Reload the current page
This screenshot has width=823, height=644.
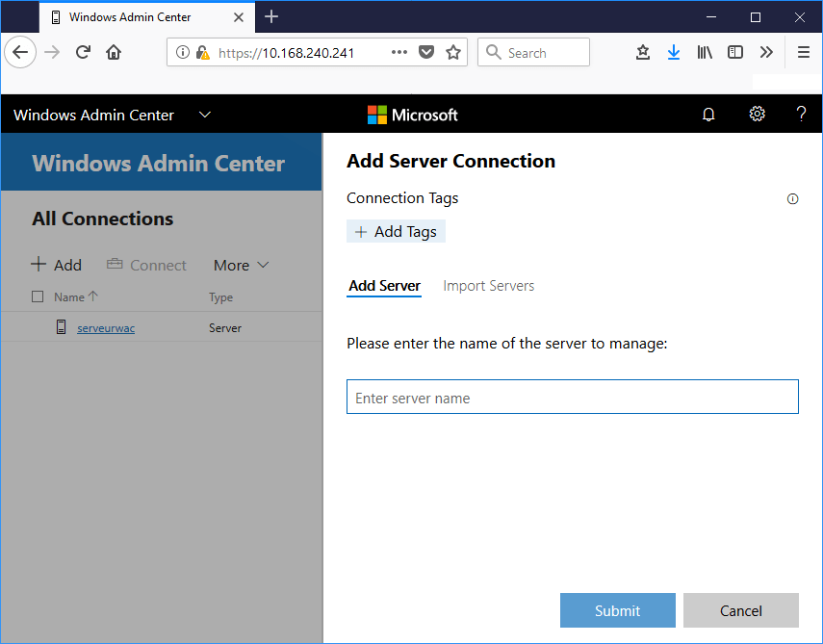[83, 52]
